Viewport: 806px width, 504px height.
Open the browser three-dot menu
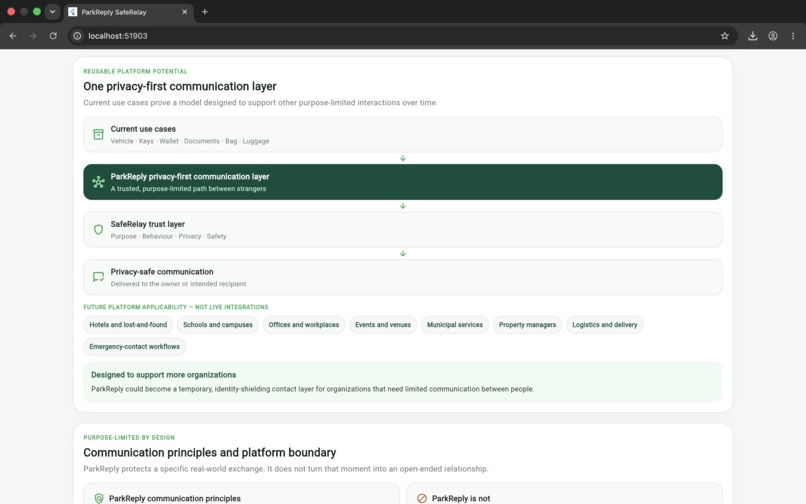coord(793,36)
